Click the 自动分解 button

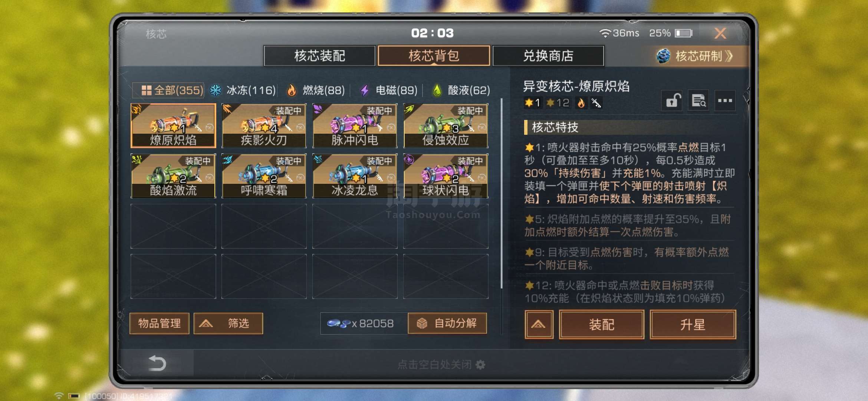(x=447, y=323)
